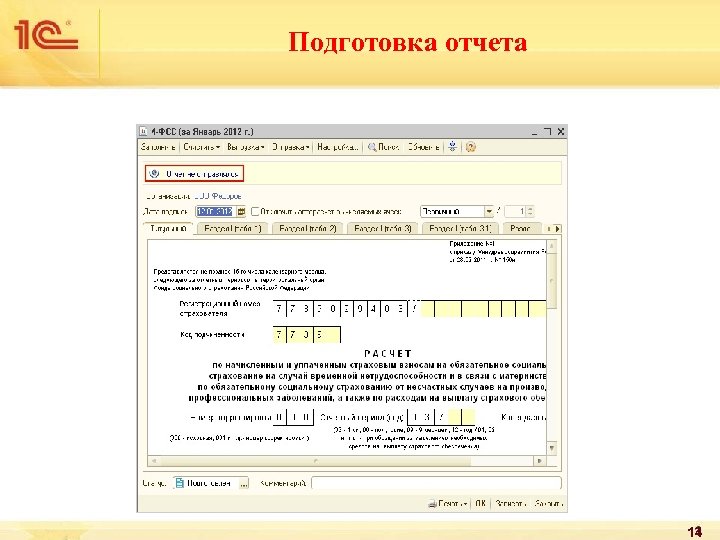Click the Обновить toolbar button
Viewport: 720px width, 540px height.
point(423,147)
